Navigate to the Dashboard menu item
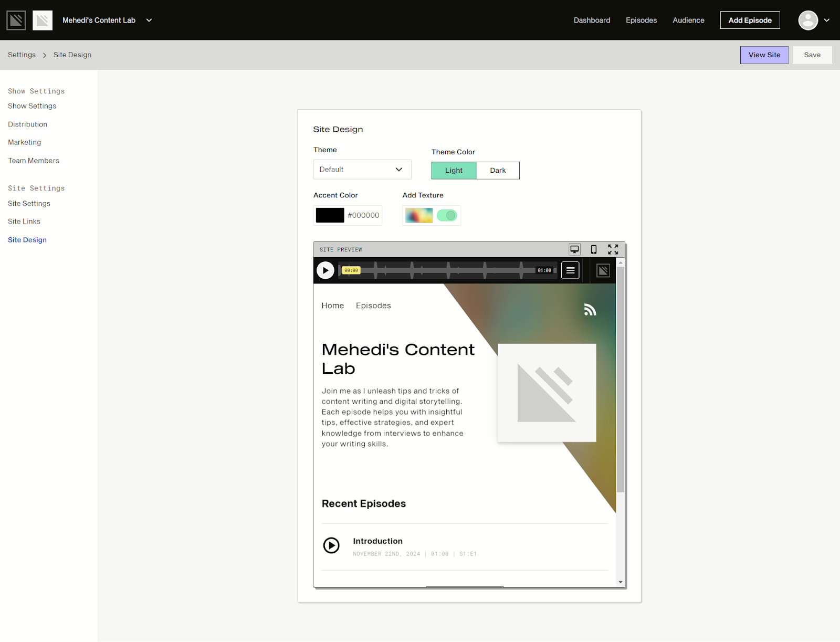 [x=592, y=20]
